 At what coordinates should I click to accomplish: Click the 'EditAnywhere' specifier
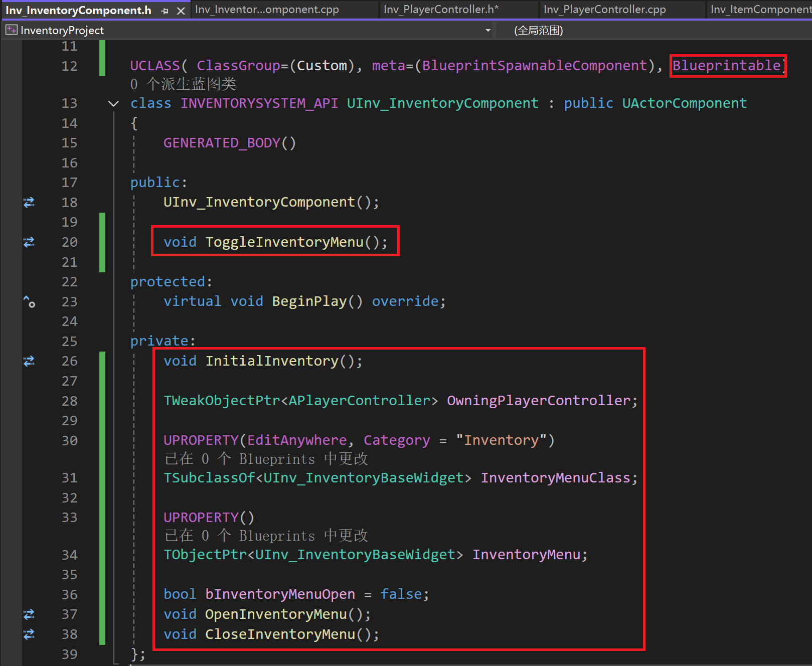pos(297,440)
